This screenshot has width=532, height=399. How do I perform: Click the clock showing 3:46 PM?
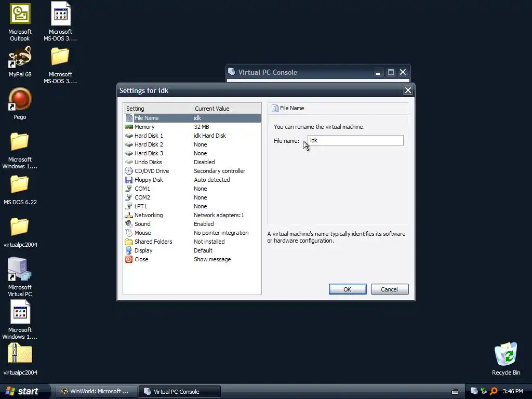[513, 391]
